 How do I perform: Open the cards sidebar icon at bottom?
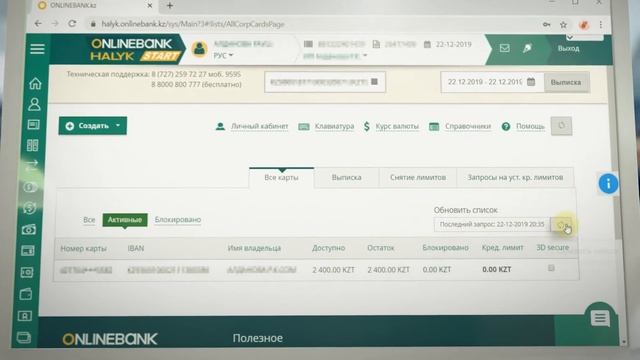pos(24,338)
